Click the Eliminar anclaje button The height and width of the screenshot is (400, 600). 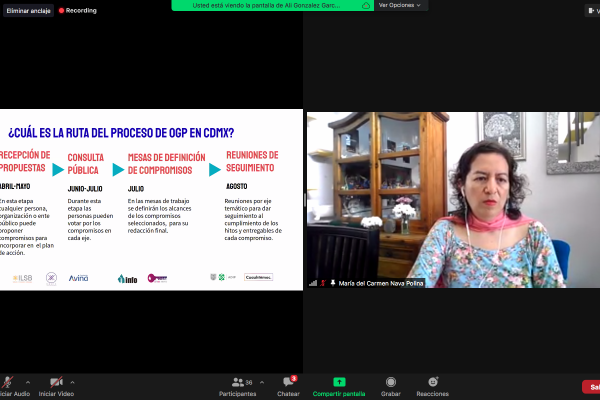[x=29, y=11]
